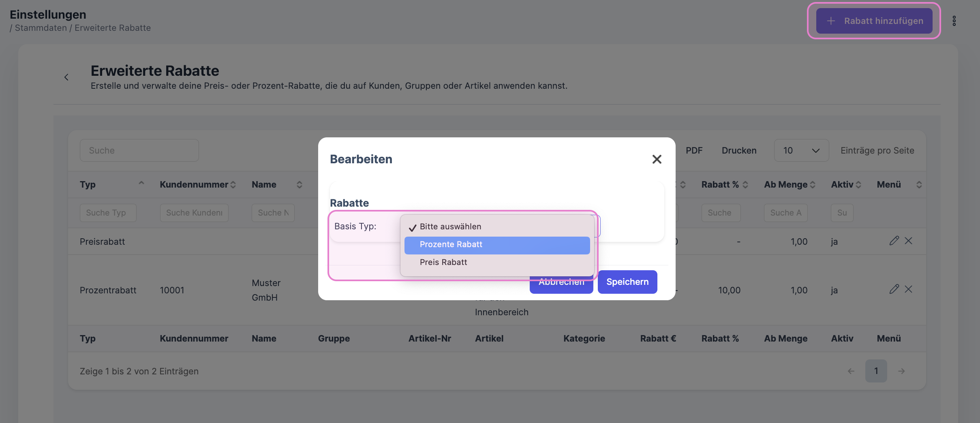Open the entries per page dropdown
This screenshot has height=423, width=980.
[801, 151]
